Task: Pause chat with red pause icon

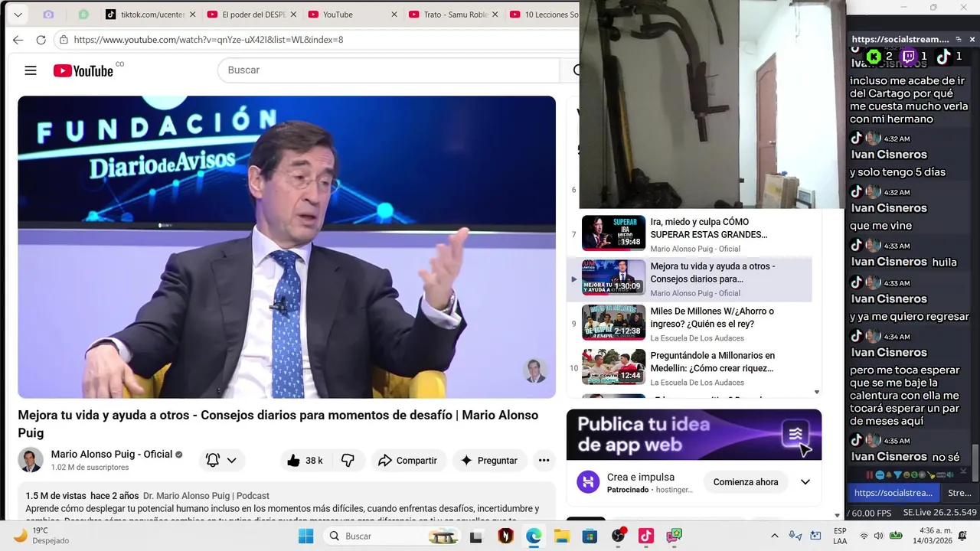Action: 870,475
